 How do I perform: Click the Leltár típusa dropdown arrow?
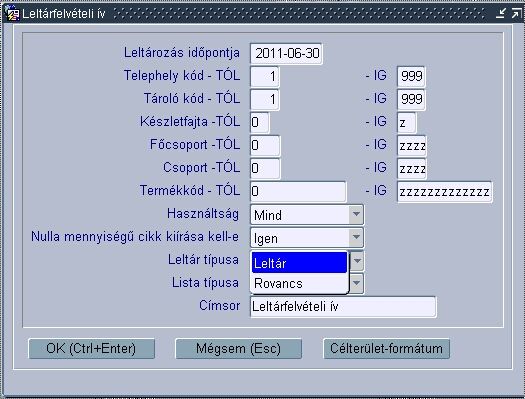[x=357, y=261]
